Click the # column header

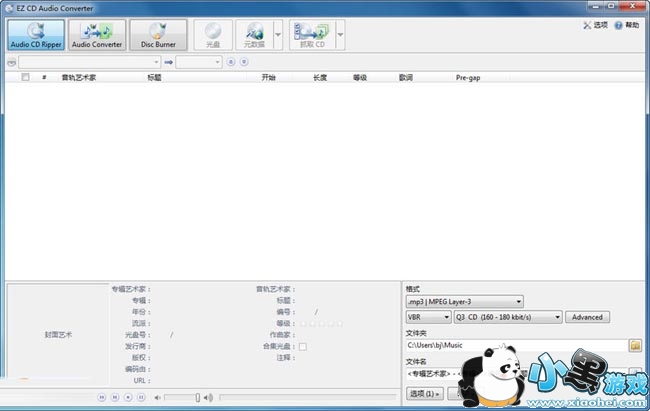click(44, 78)
